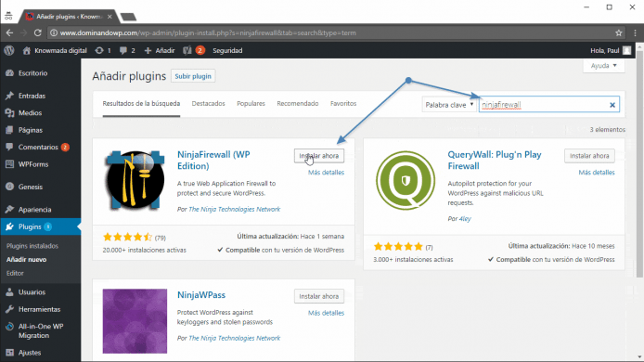
Task: Close the Añadir plugins browser tab
Action: [x=109, y=17]
